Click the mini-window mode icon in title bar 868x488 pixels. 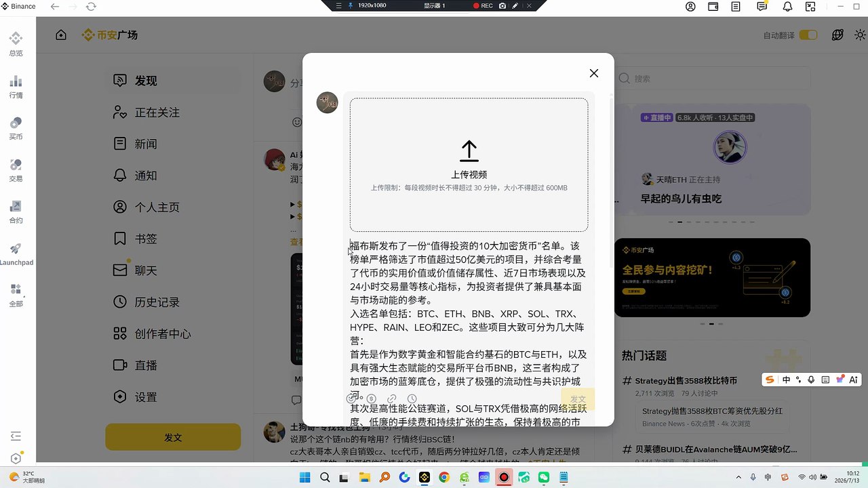pyautogui.click(x=810, y=6)
